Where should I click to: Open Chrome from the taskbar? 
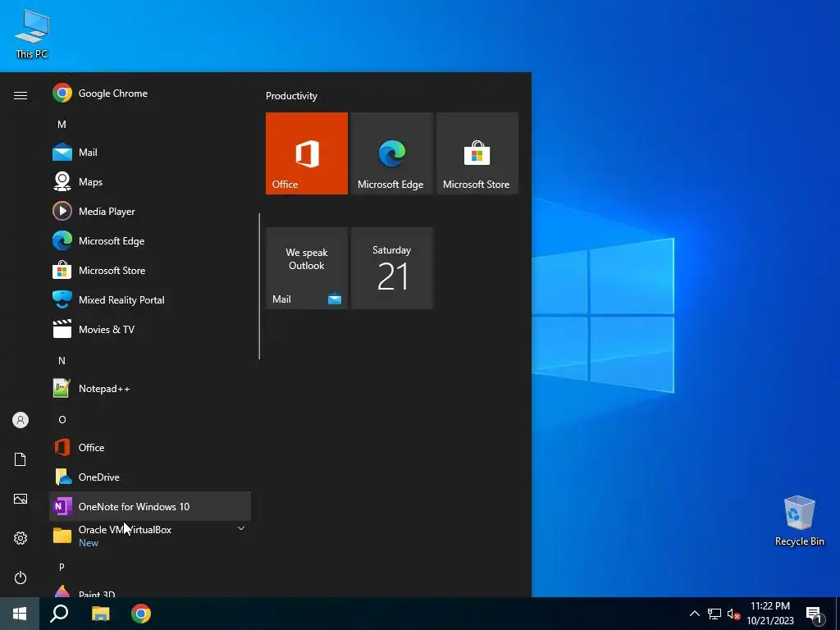point(141,614)
